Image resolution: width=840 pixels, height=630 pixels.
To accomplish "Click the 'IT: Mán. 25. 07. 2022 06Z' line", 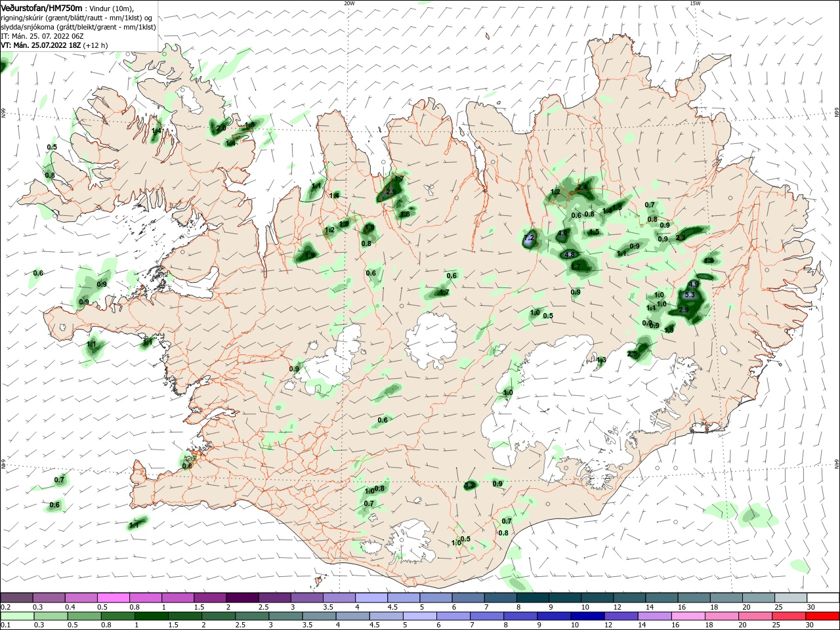I will 42,36.
